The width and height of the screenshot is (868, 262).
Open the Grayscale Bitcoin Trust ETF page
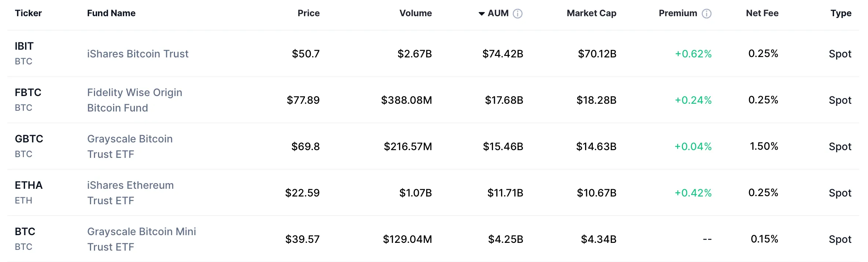coord(129,146)
